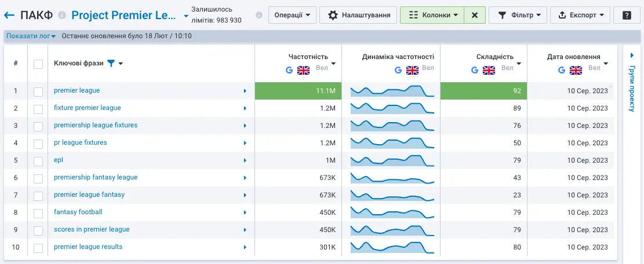Open the Експорт dropdown
This screenshot has height=264, width=644.
[580, 15]
